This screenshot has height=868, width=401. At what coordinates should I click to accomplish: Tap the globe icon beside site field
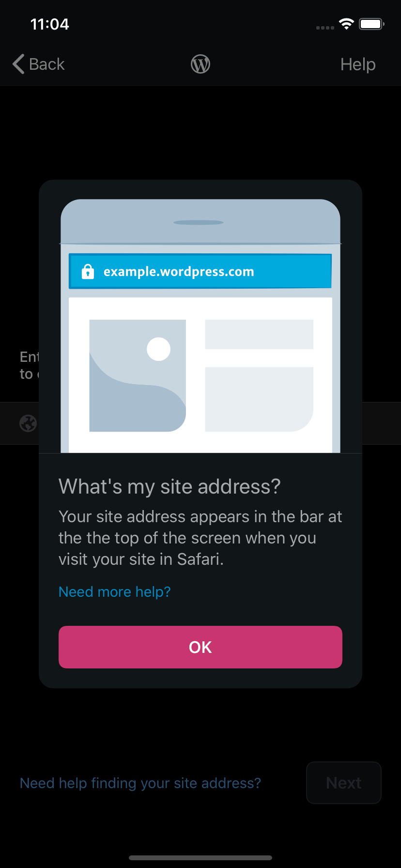coord(28,423)
